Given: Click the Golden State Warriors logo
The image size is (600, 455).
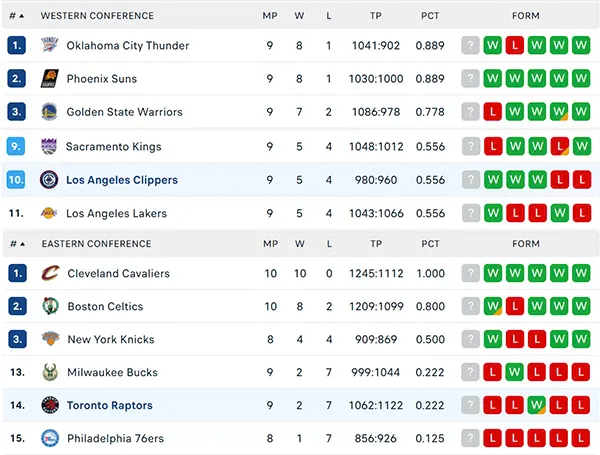Looking at the screenshot, I should point(49,112).
